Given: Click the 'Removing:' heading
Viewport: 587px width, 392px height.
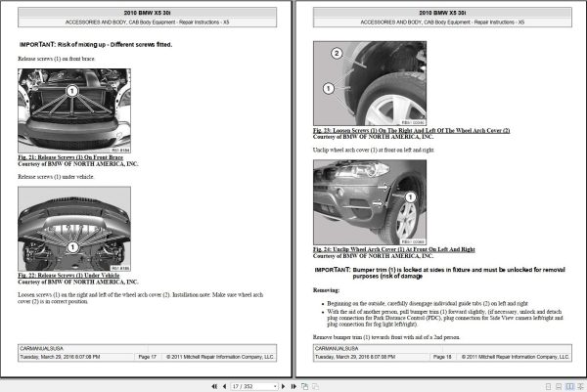Looking at the screenshot, I should [326, 290].
